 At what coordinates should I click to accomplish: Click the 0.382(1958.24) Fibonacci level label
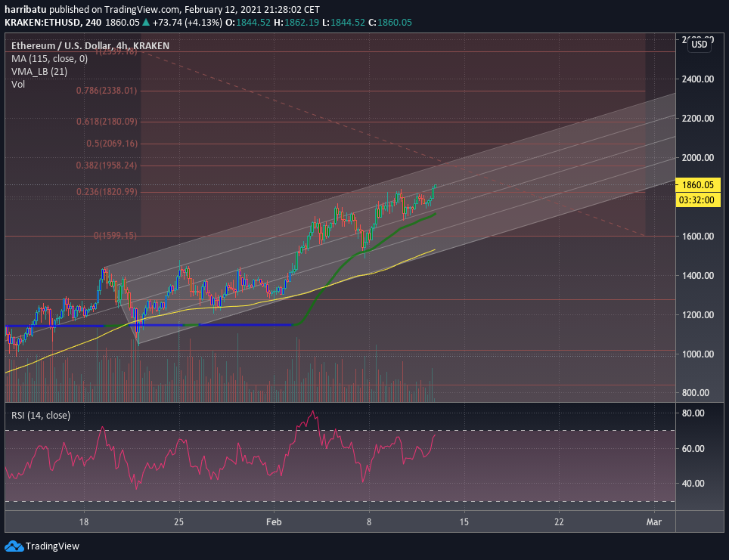coord(107,165)
